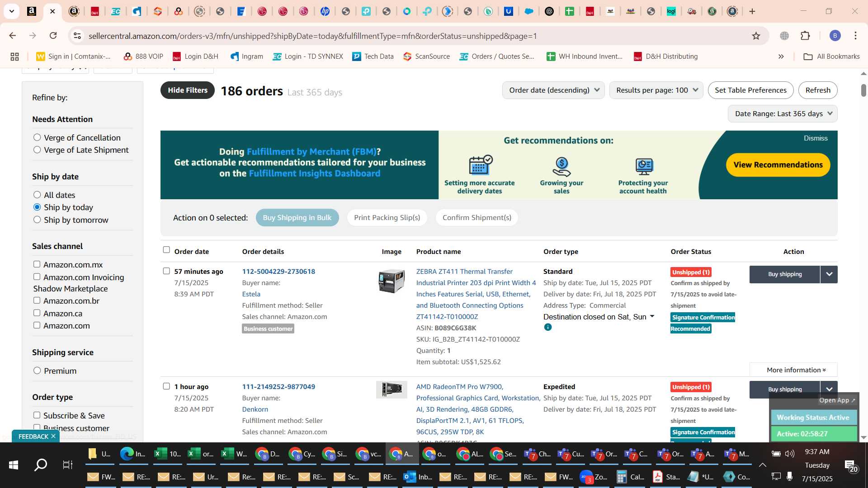Click Confirm Shipment(s) button
Image resolution: width=868 pixels, height=488 pixels.
tap(477, 218)
